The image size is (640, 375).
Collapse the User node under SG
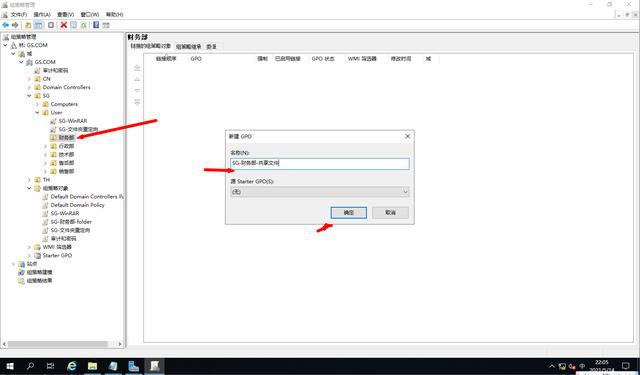(x=37, y=113)
